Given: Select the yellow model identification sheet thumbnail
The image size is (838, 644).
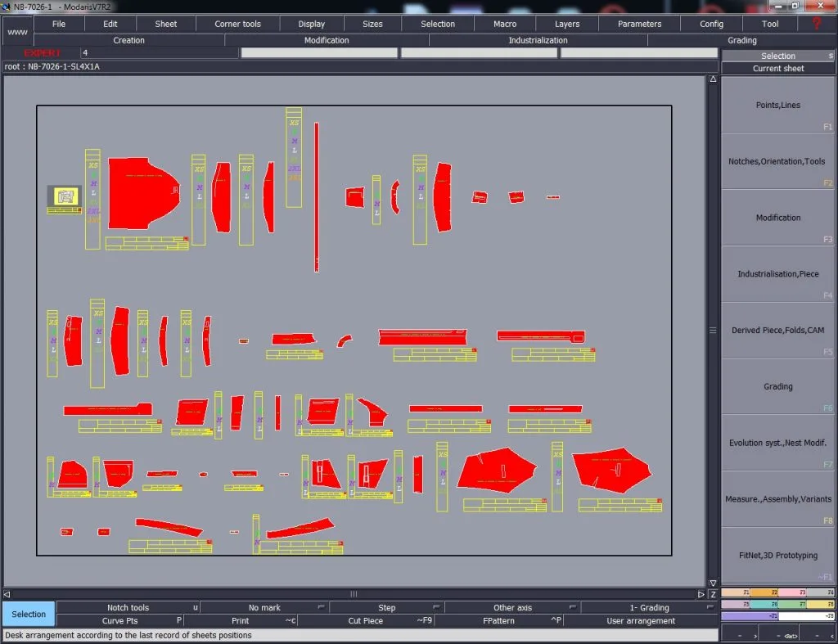Looking at the screenshot, I should point(65,196).
